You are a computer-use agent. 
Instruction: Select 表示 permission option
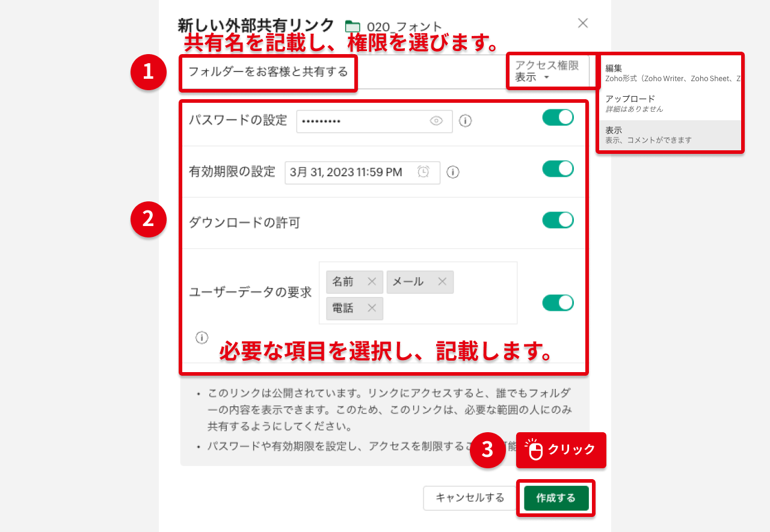point(668,135)
